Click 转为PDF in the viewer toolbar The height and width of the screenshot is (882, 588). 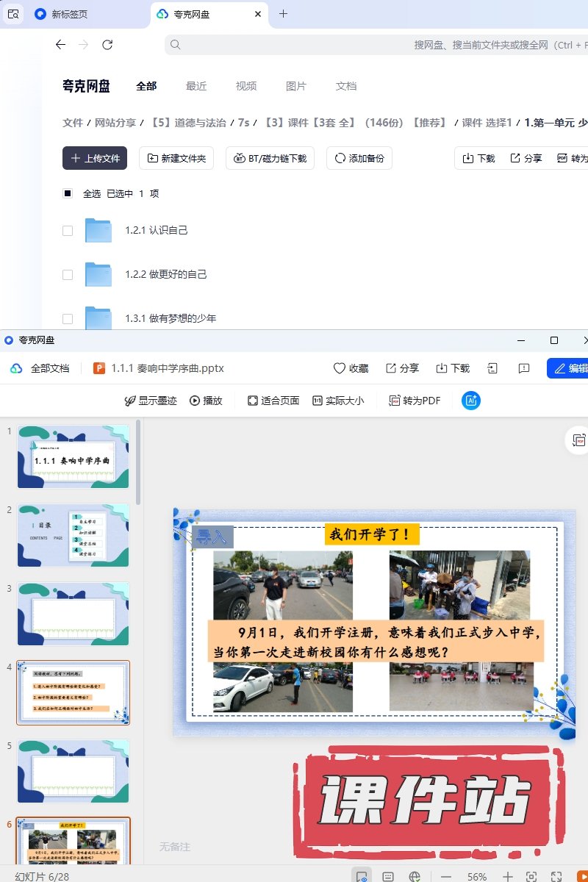pos(415,401)
